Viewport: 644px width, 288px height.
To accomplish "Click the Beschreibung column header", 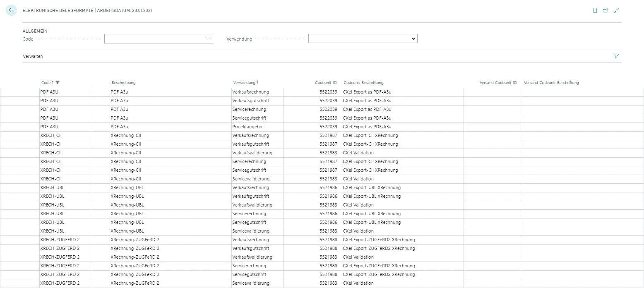I will (x=123, y=83).
